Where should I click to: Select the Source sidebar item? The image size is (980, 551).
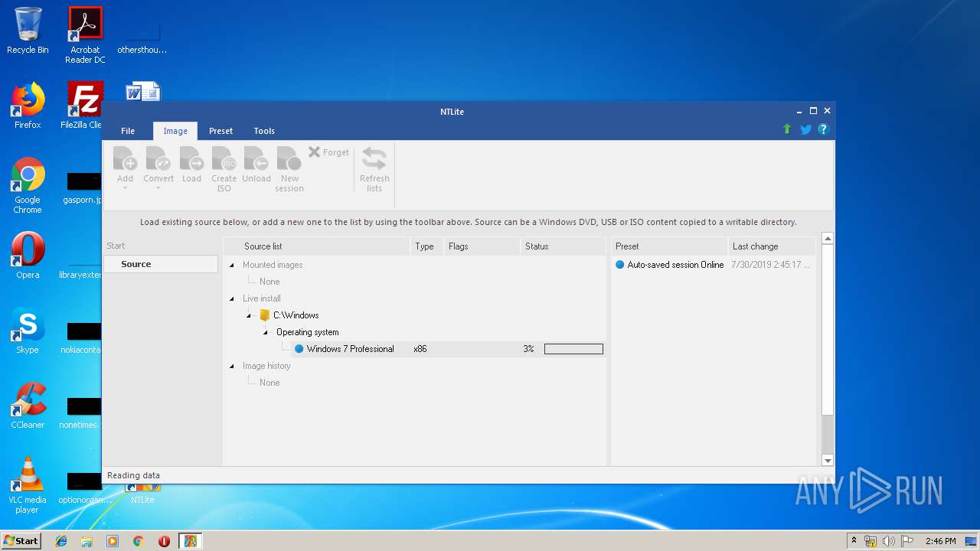161,264
